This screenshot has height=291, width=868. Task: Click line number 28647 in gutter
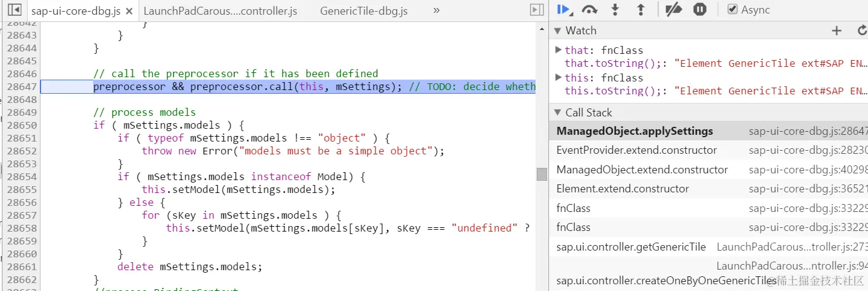[x=22, y=86]
